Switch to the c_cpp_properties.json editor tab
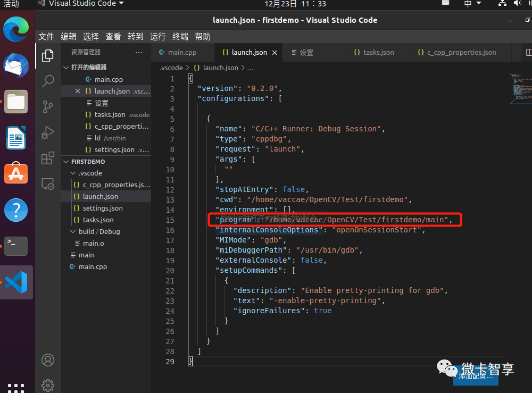Image resolution: width=532 pixels, height=393 pixels. click(461, 53)
